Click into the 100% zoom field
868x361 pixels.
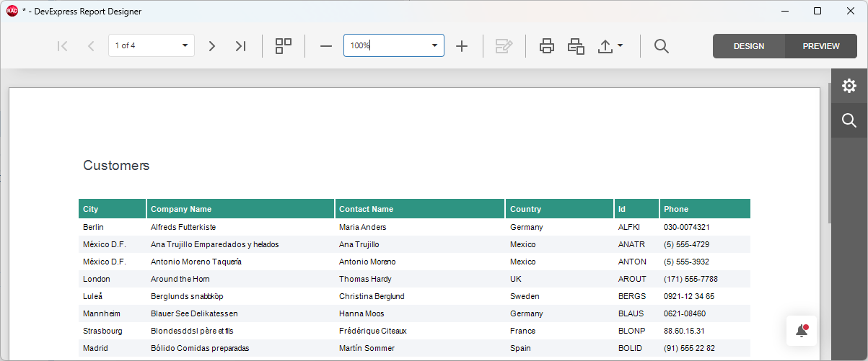click(382, 46)
